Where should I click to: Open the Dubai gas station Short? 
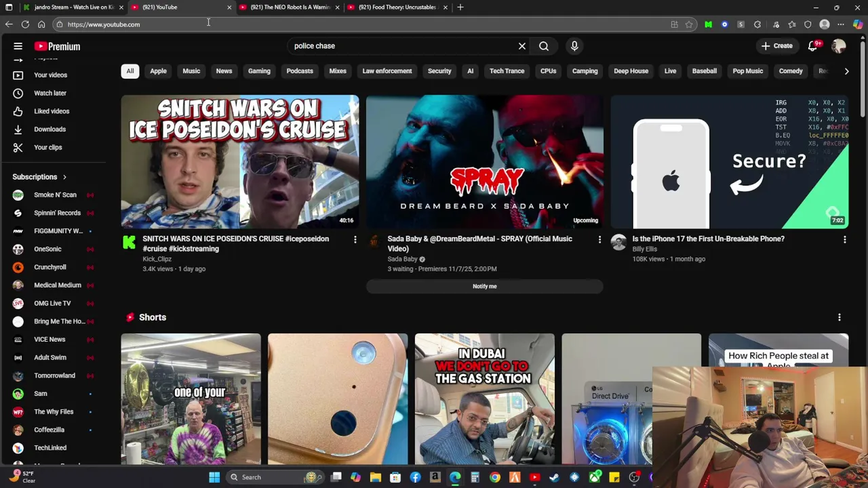click(x=485, y=399)
